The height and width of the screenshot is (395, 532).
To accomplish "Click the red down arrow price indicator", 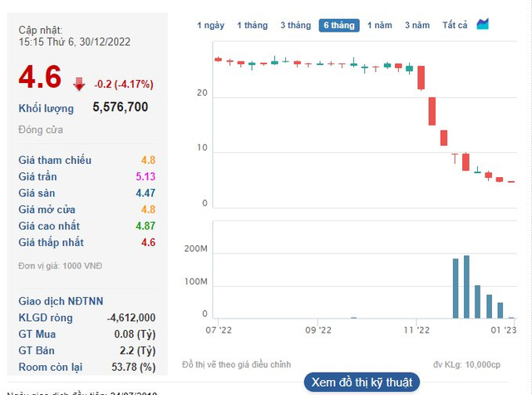I will pyautogui.click(x=79, y=83).
